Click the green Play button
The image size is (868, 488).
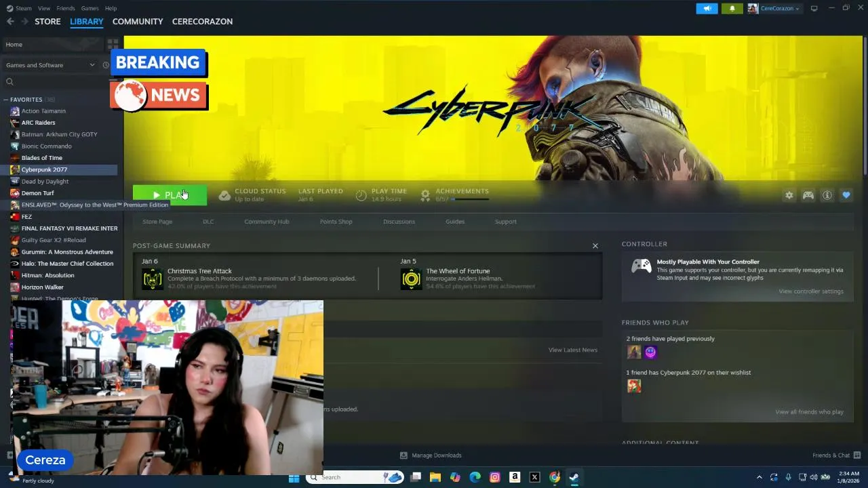click(170, 195)
